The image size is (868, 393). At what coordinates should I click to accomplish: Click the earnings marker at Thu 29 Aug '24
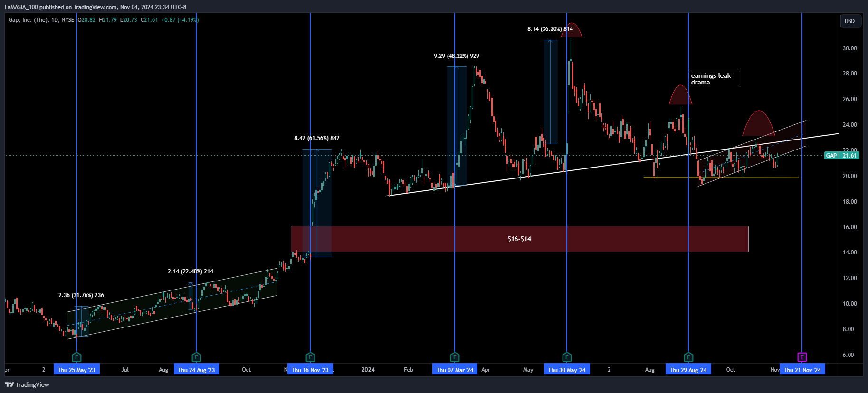[x=688, y=357]
